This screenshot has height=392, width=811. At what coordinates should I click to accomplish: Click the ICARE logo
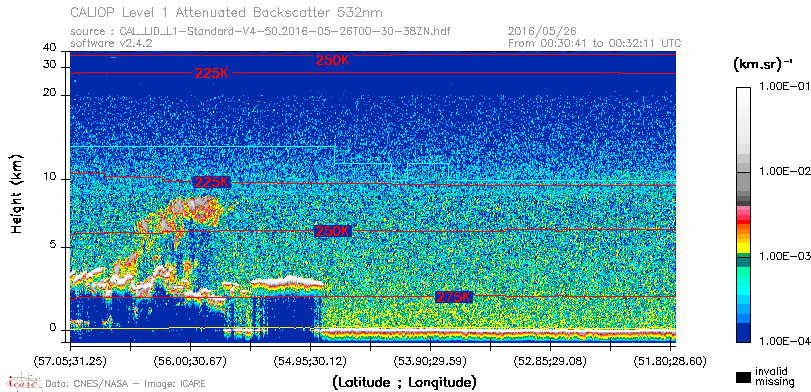pos(24,382)
